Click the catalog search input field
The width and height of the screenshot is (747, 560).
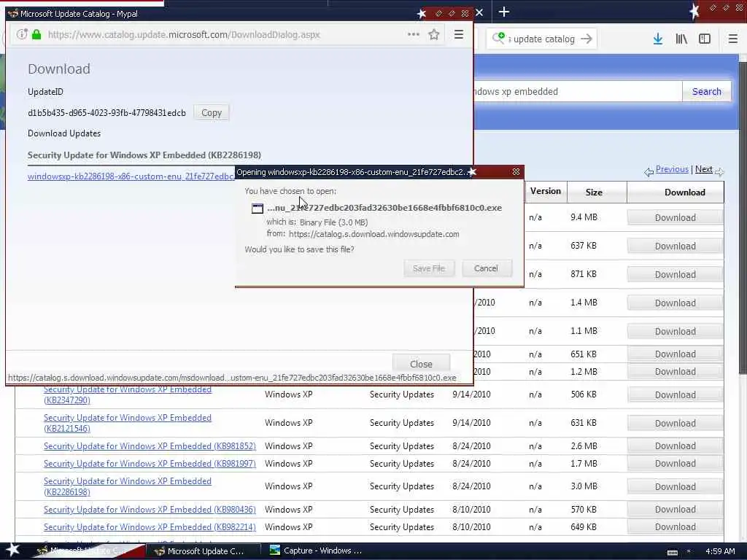point(578,91)
